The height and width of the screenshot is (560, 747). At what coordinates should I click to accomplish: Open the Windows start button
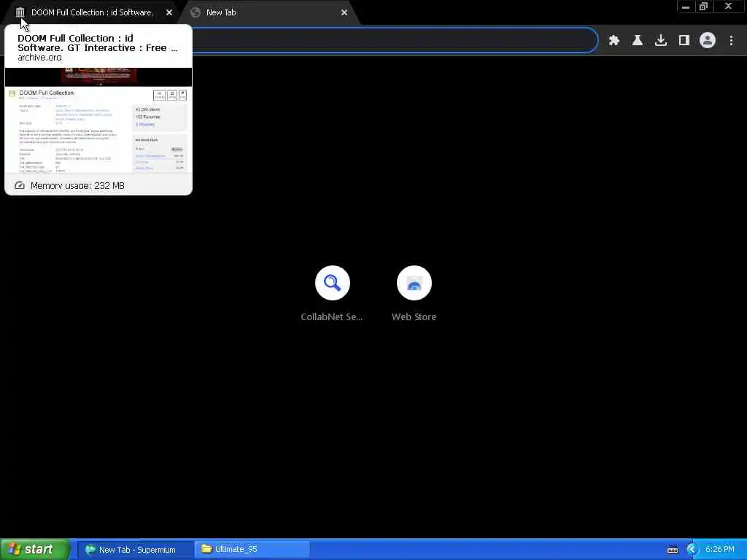click(x=35, y=550)
